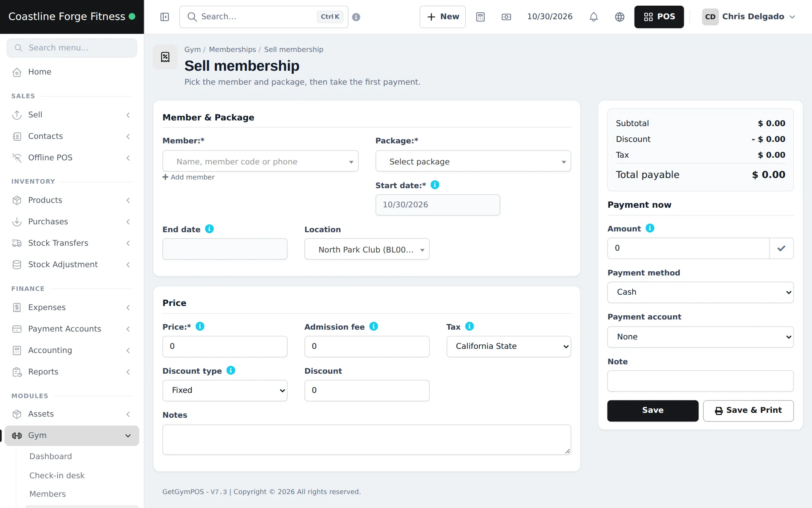Click the amount checkmark button
Screen dimensions: 812x508
[x=781, y=248]
